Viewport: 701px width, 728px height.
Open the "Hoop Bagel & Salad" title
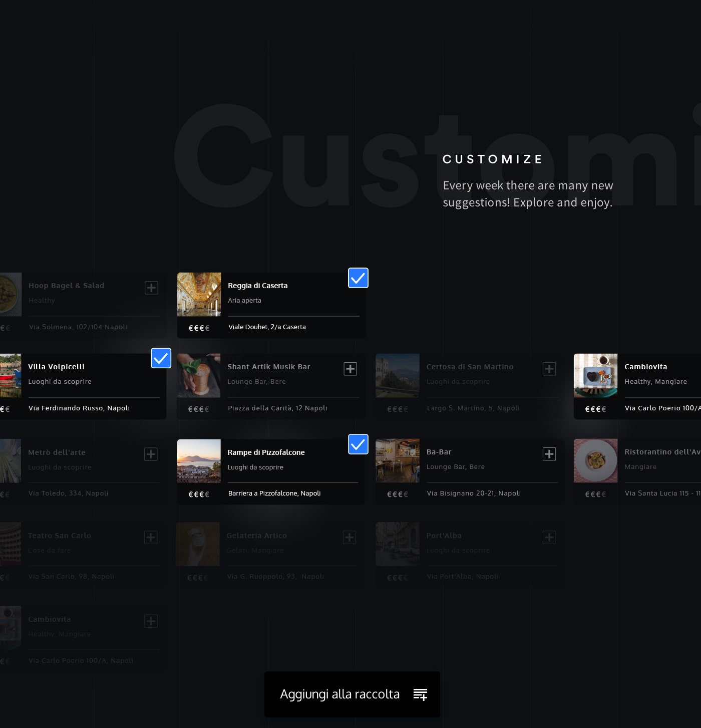coord(67,286)
